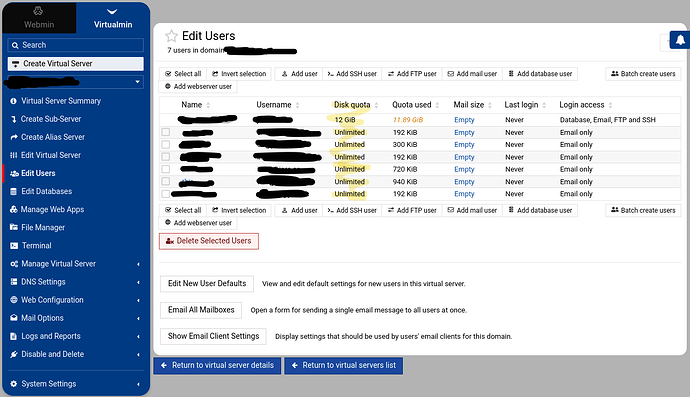Open Create Alias Server
The height and width of the screenshot is (397, 690).
pos(52,137)
